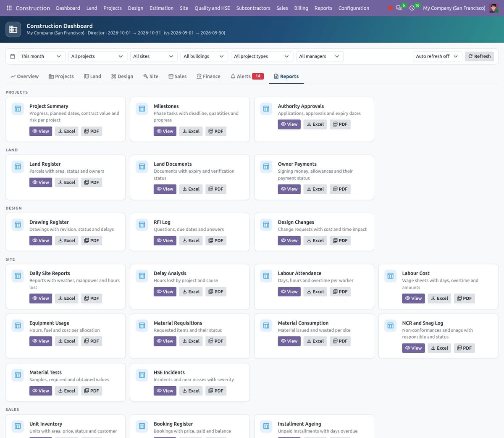
Task: Switch to the Finance tab
Action: click(208, 77)
